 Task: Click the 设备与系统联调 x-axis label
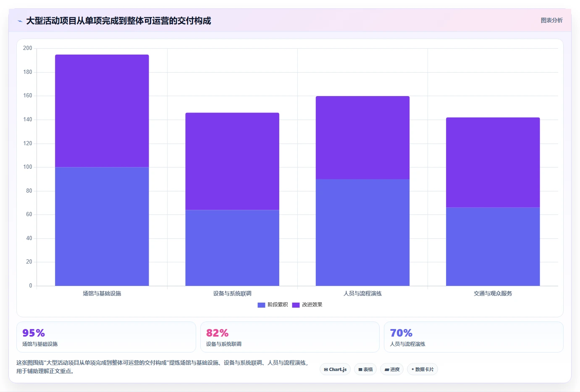point(232,293)
